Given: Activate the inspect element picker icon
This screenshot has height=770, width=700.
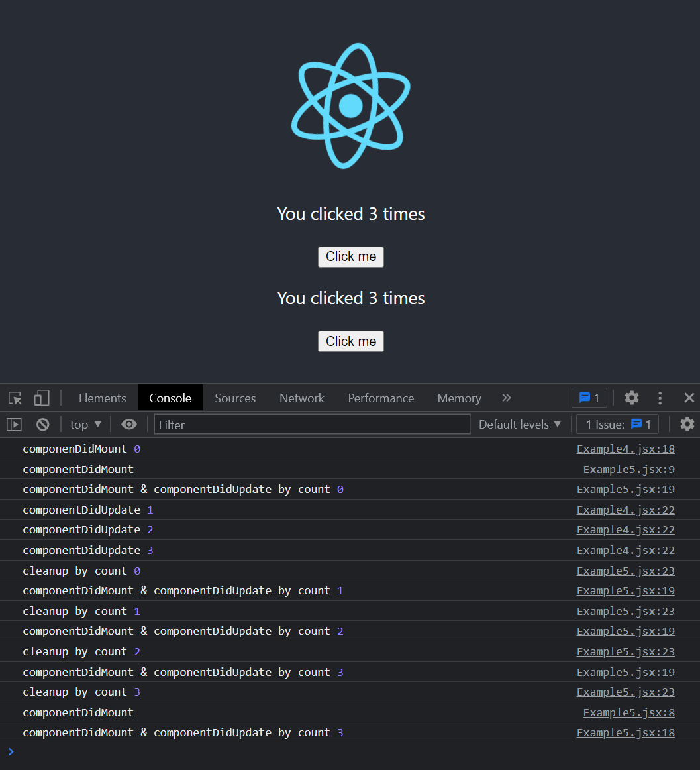Looking at the screenshot, I should coord(15,398).
